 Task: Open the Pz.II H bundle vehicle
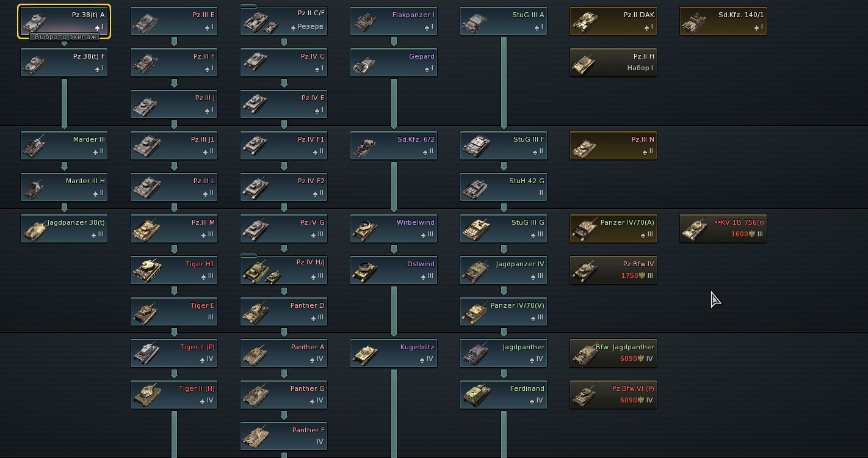click(613, 62)
